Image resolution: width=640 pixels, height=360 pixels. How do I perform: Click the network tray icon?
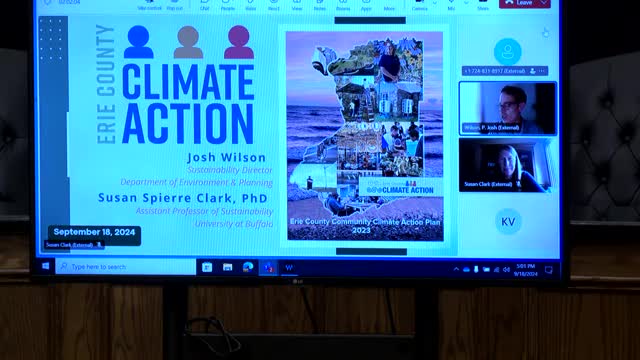(496, 269)
